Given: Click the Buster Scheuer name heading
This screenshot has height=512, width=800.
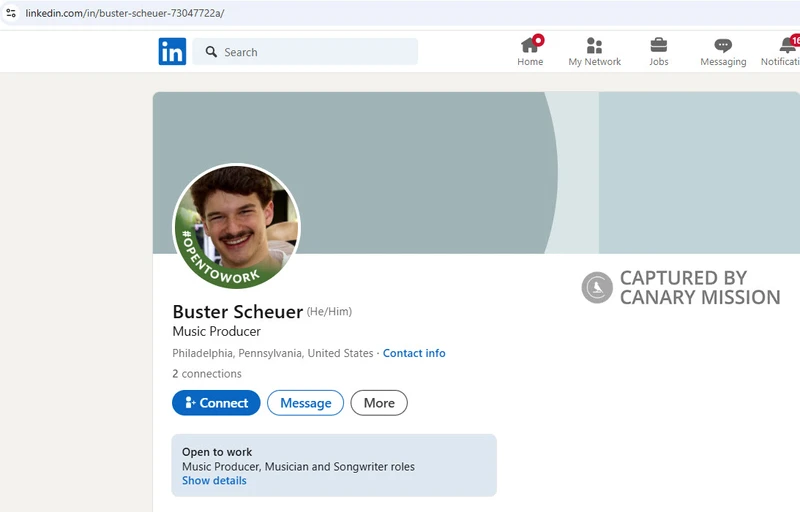Looking at the screenshot, I should [x=238, y=311].
